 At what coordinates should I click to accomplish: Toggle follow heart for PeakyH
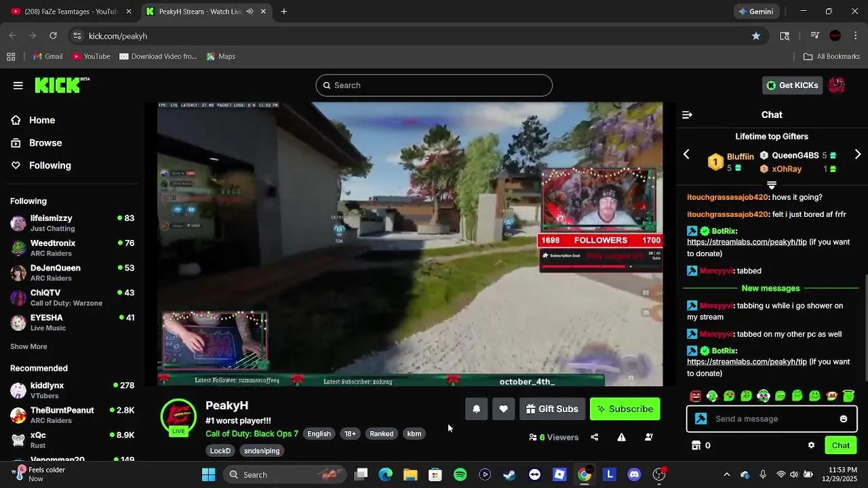pyautogui.click(x=503, y=409)
